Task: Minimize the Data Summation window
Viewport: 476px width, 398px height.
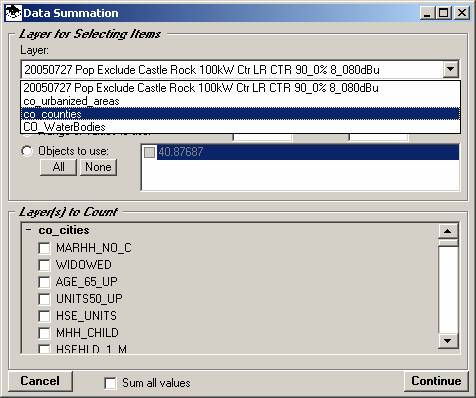Action: [427, 13]
